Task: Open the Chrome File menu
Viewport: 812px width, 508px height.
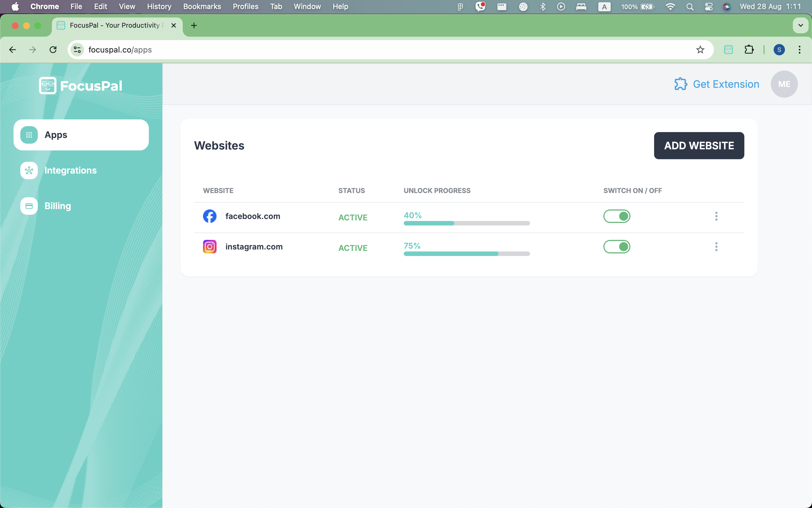Action: pos(76,7)
